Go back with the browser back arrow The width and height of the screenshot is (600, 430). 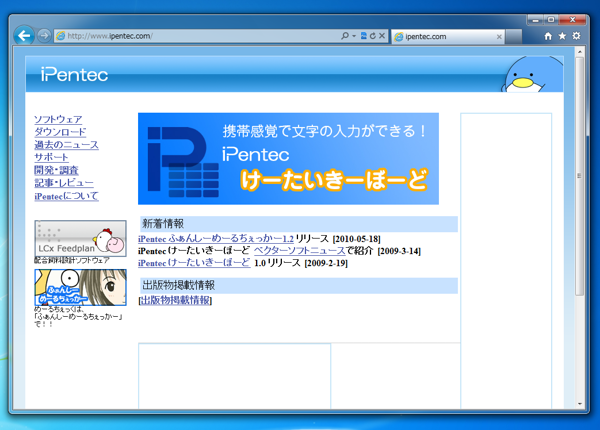tap(24, 36)
